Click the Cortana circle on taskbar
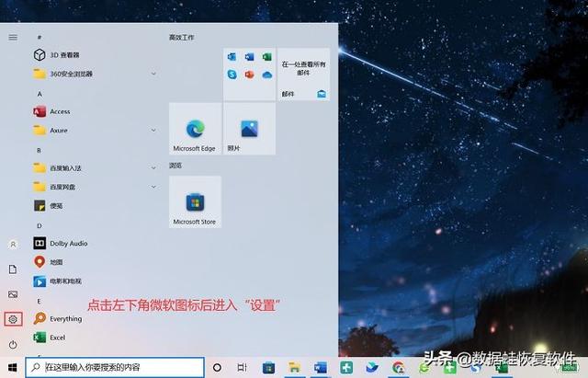This screenshot has width=588, height=378. [x=217, y=368]
